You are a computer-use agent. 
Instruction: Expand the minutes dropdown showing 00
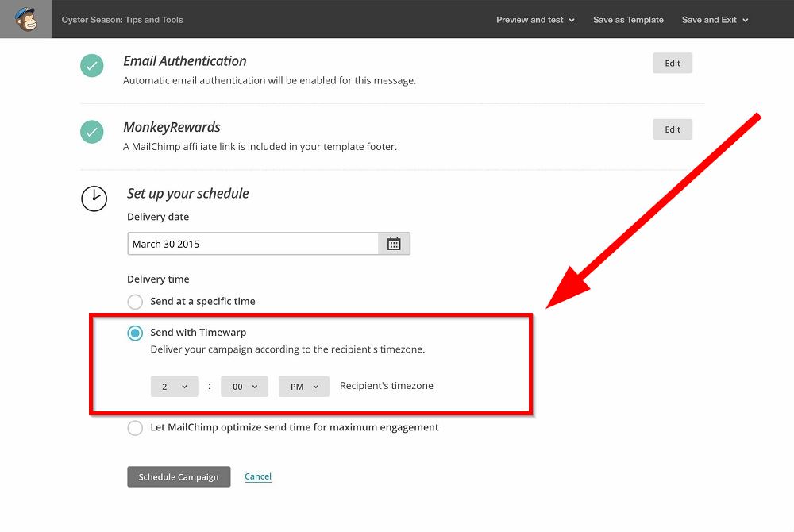click(x=245, y=387)
